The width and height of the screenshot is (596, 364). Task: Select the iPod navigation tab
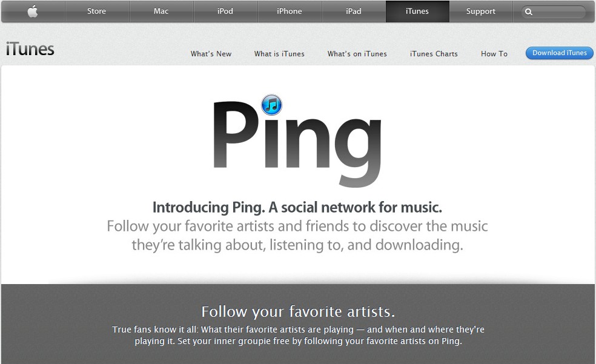pyautogui.click(x=225, y=12)
